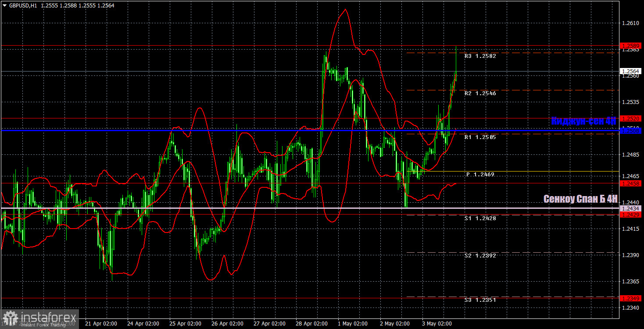644x329 pixels.
Task: Select the S3 1.2351 pivot label
Action: [x=480, y=300]
